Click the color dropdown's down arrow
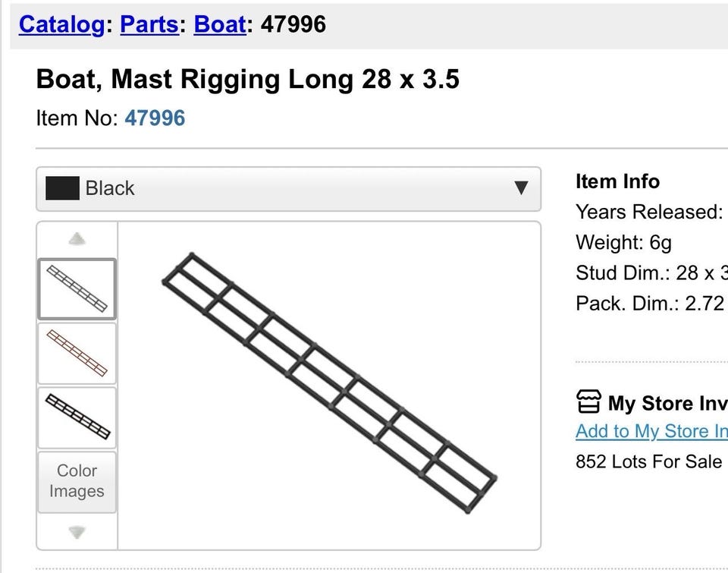This screenshot has height=573, width=728. 520,188
